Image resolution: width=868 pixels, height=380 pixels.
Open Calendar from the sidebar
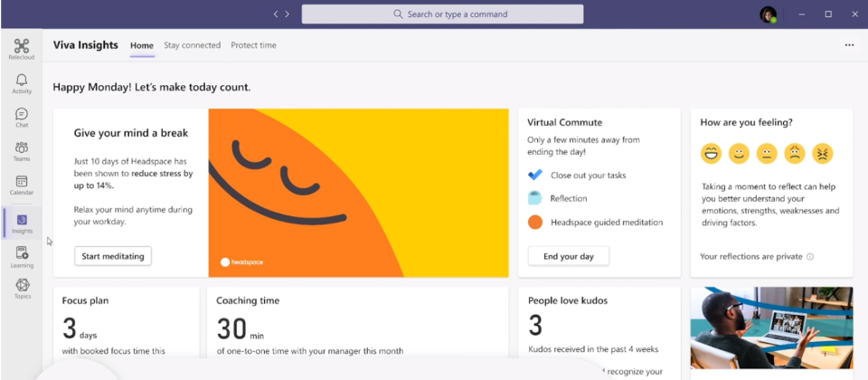click(22, 185)
